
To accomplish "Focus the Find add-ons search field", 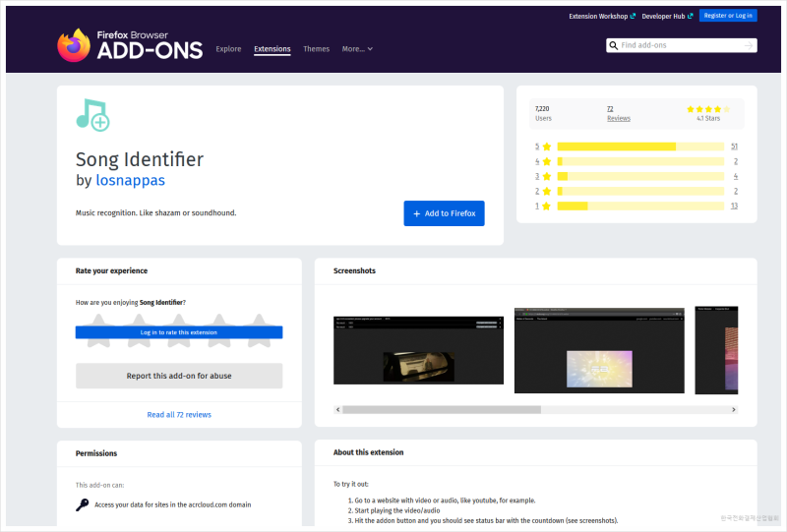I will pos(681,45).
